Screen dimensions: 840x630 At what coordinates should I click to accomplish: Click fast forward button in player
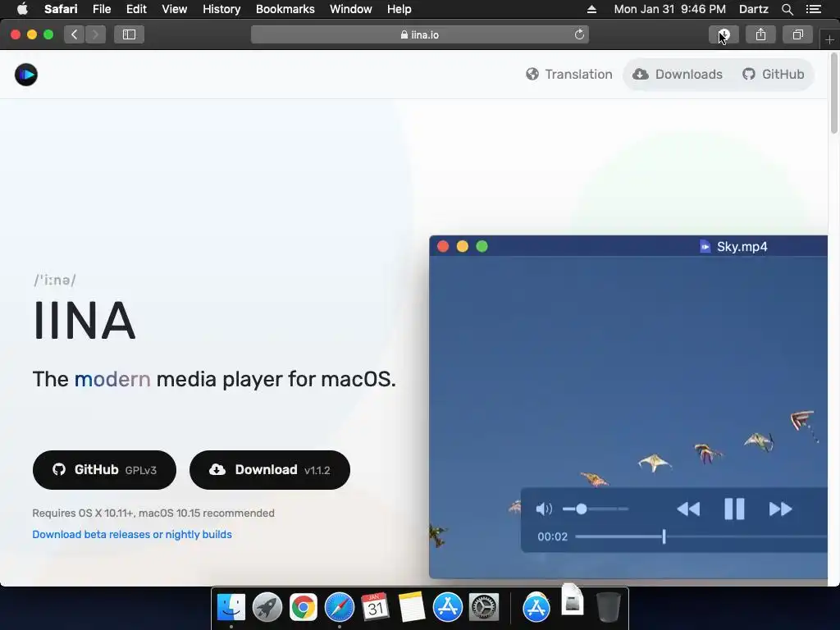(781, 509)
